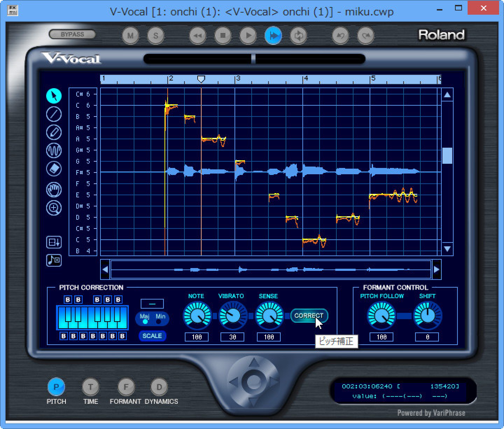Click the PITCH FOLLOW knob

pyautogui.click(x=381, y=316)
